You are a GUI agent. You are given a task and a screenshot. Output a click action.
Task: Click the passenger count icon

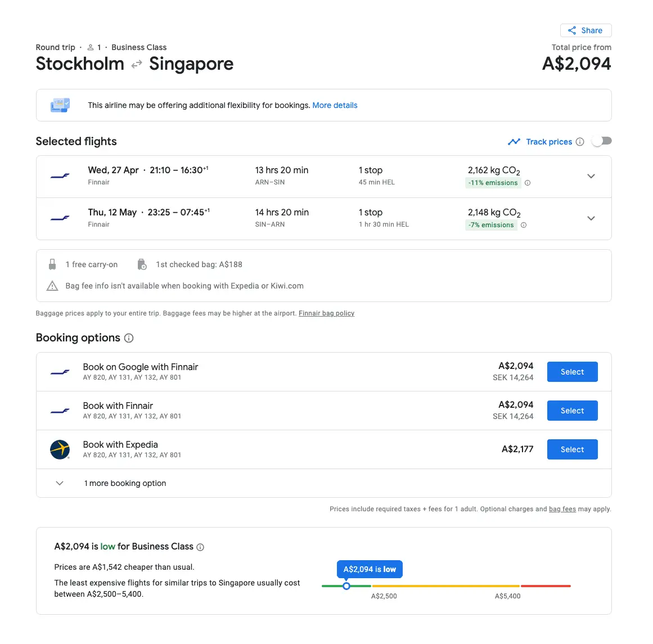tap(91, 47)
